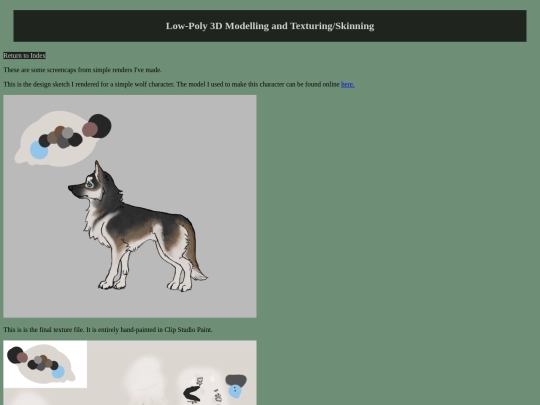Click the wolf character design sketch image

point(130,206)
